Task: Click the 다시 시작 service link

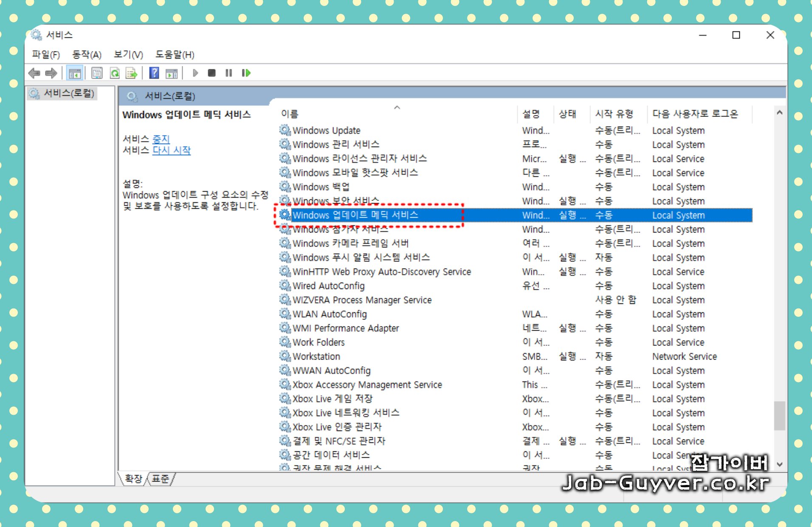Action: click(172, 150)
